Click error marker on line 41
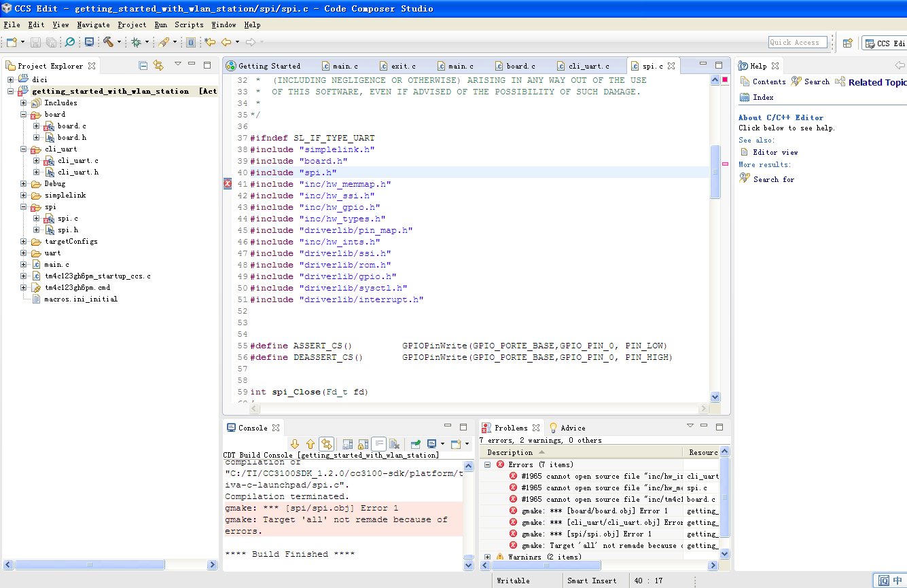The height and width of the screenshot is (588, 907). 228,184
